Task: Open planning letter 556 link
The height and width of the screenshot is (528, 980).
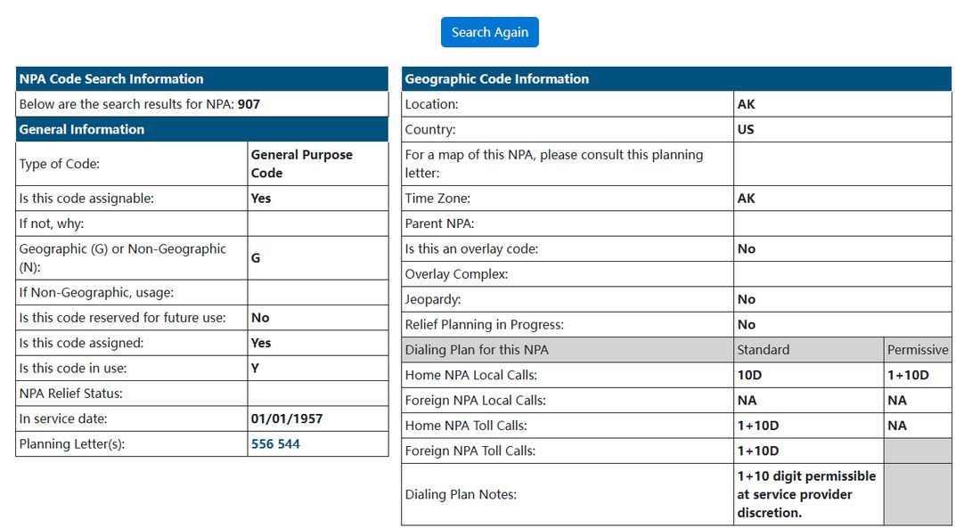Action: point(263,443)
